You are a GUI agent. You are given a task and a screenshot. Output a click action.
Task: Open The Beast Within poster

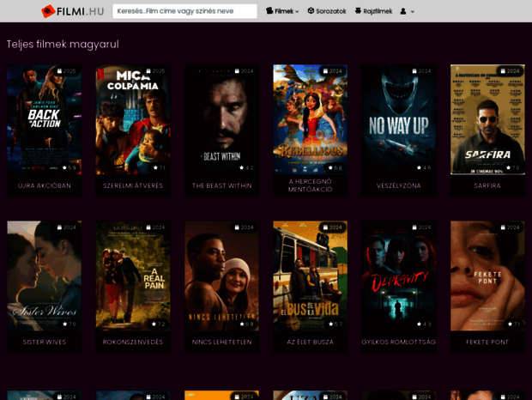point(221,119)
